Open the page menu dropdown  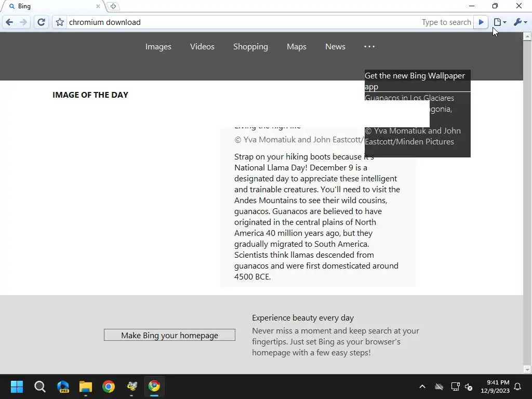(500, 22)
